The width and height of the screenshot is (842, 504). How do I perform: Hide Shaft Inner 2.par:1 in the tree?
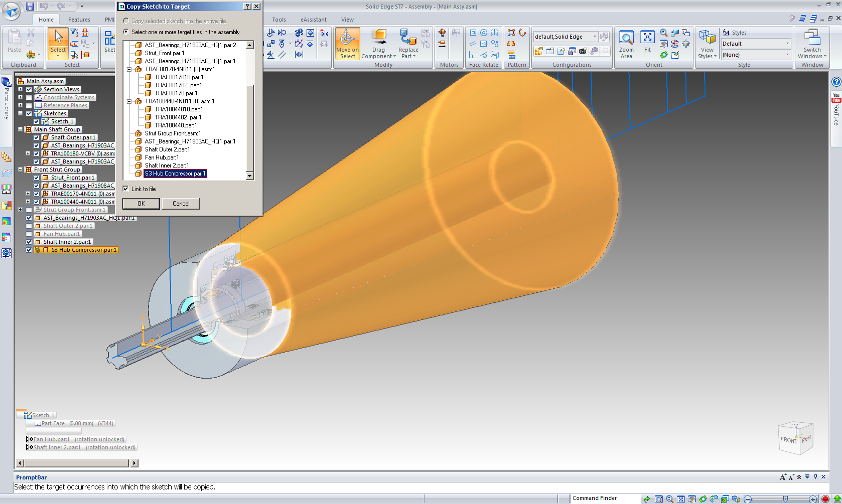pyautogui.click(x=29, y=241)
